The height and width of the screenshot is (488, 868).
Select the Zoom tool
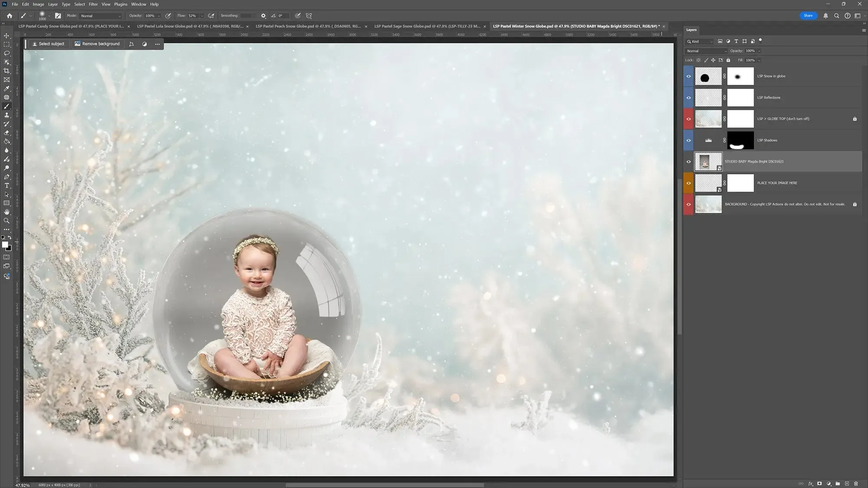[7, 220]
